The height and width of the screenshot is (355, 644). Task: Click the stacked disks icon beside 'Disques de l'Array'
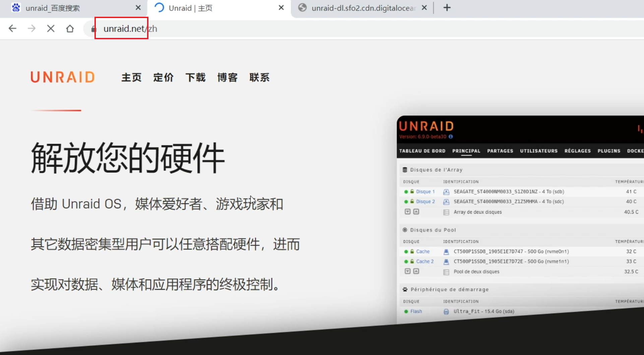tap(405, 170)
